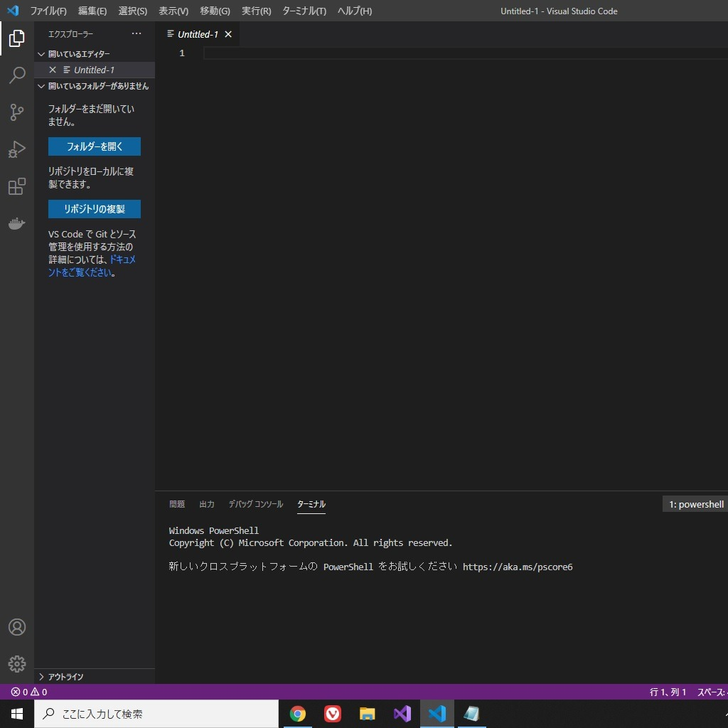Viewport: 728px width, 728px height.
Task: Close Untitled-1 in open editors list
Action: (x=53, y=70)
